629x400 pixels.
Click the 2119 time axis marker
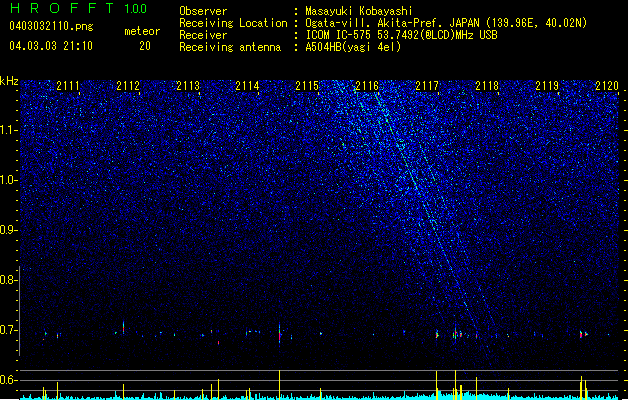(x=547, y=86)
